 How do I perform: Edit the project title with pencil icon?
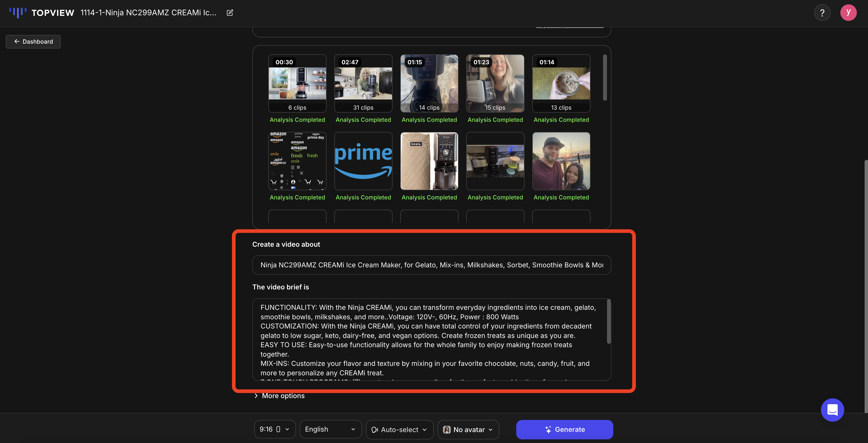230,13
